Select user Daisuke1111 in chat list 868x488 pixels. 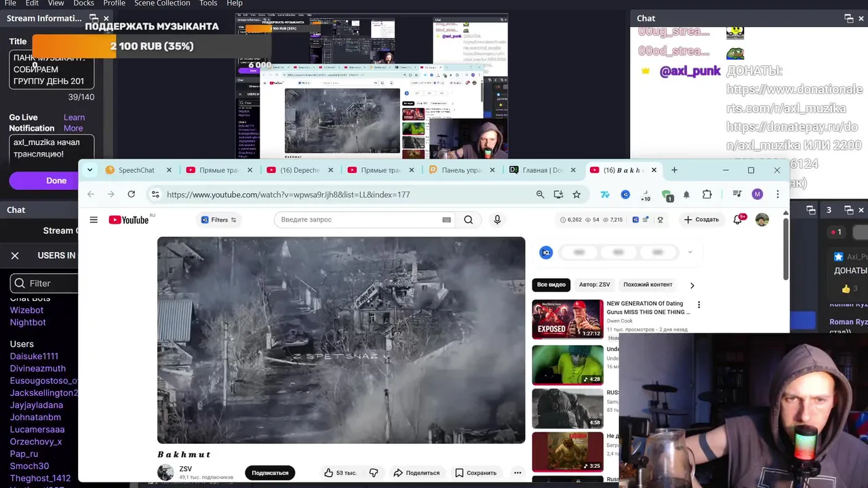pyautogui.click(x=34, y=356)
